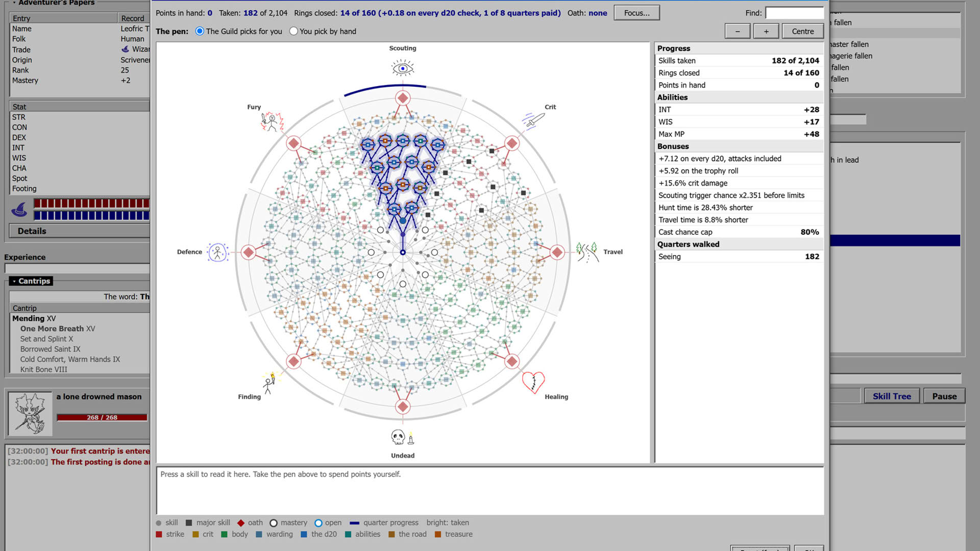Click into the Find search field
The width and height of the screenshot is (980, 551).
click(795, 13)
